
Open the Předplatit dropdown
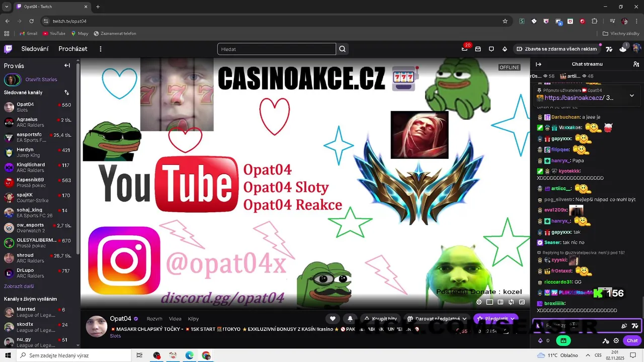pos(496,319)
